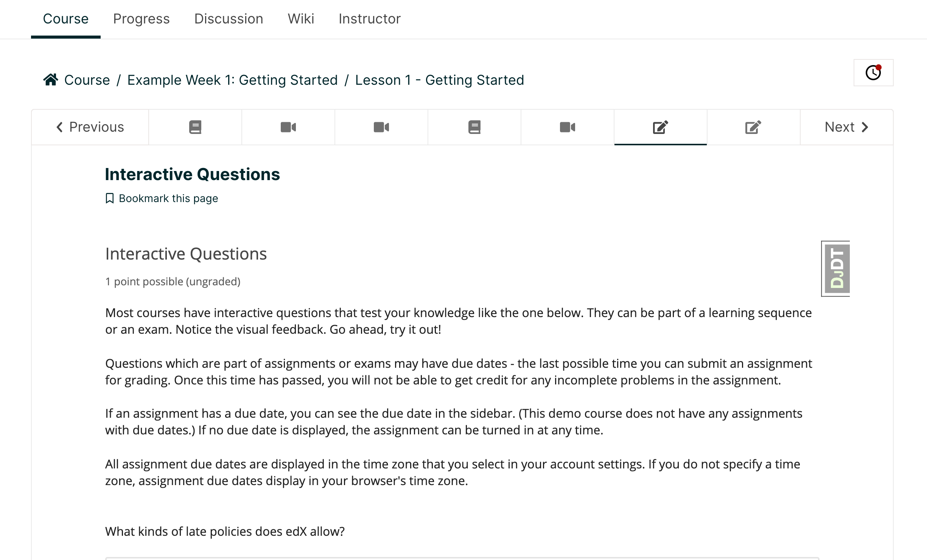Switch to the Discussion tab
927x560 pixels.
[x=229, y=19]
